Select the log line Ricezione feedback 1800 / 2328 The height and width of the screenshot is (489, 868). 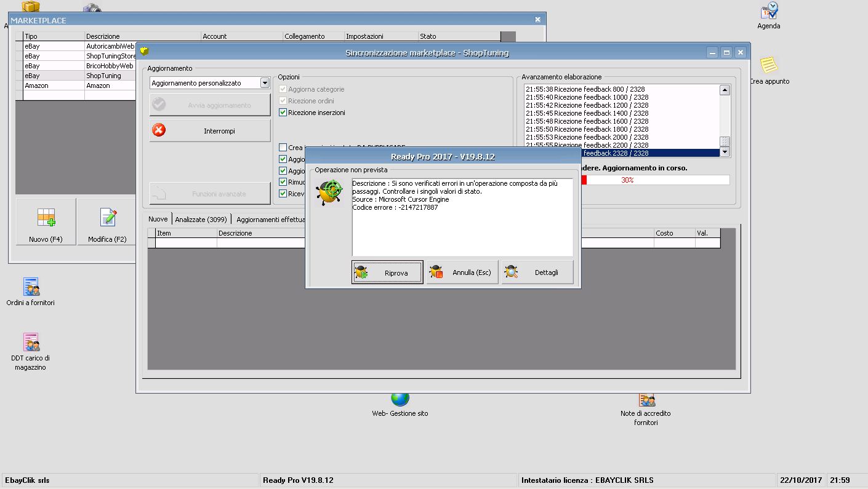click(x=622, y=129)
